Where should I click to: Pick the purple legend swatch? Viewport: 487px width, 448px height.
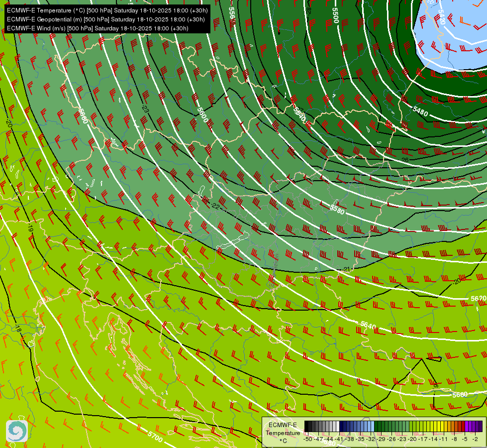click(x=467, y=426)
